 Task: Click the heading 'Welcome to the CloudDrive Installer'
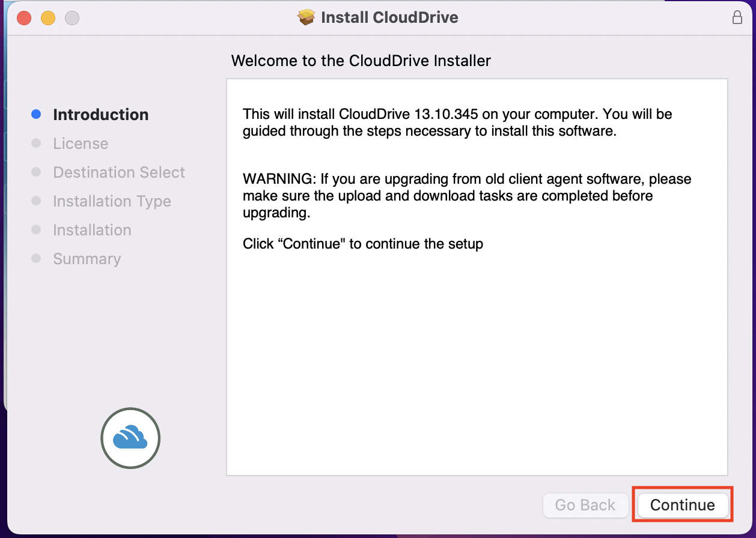[x=361, y=61]
